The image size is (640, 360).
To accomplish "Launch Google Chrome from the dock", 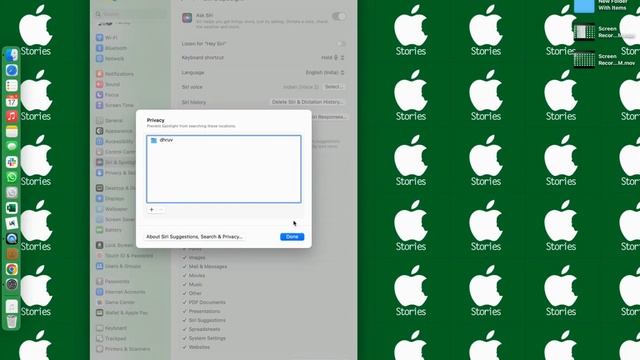I will (11, 269).
